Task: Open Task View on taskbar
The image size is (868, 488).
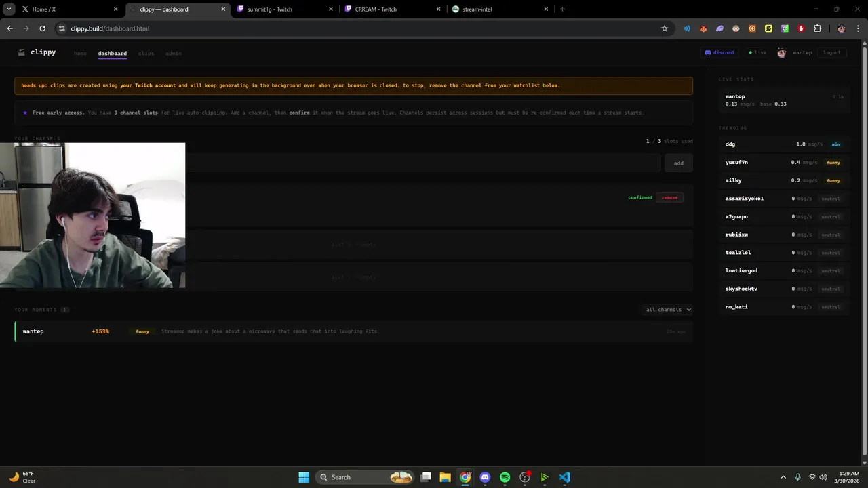Action: 425,477
